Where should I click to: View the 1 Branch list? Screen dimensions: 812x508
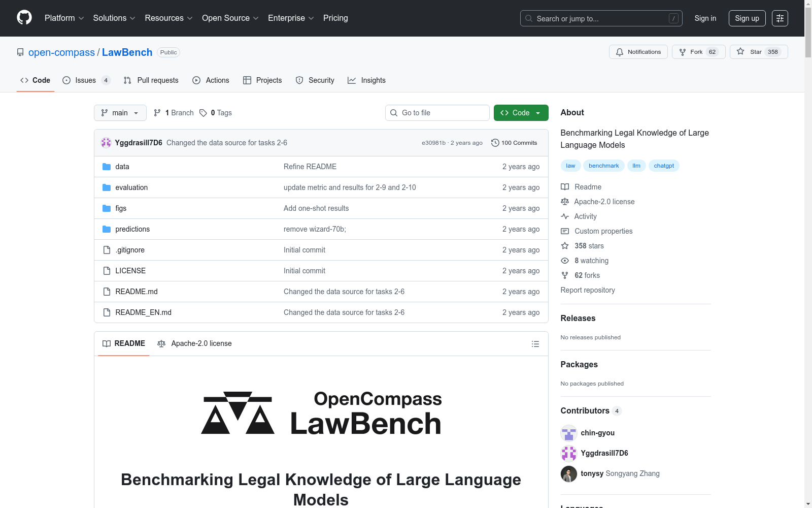(x=174, y=113)
